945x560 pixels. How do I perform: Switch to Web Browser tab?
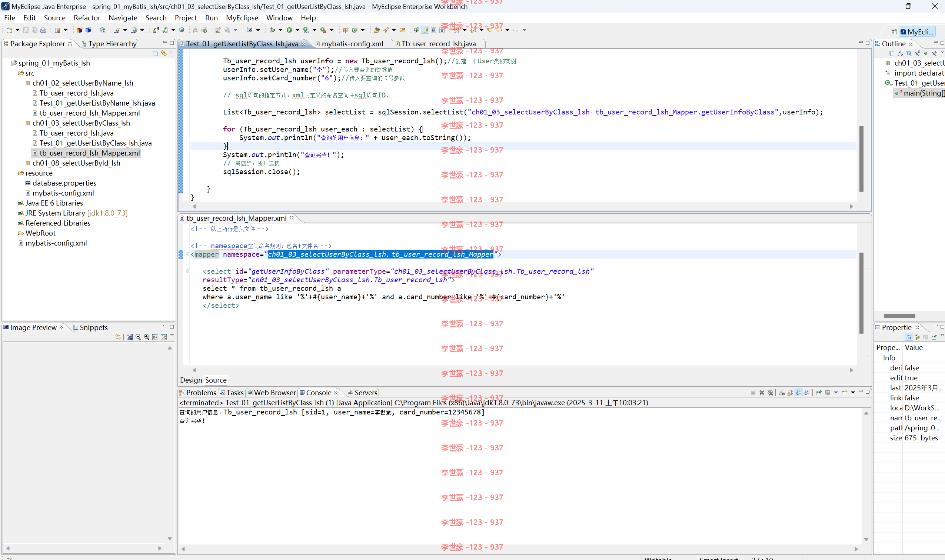(272, 393)
